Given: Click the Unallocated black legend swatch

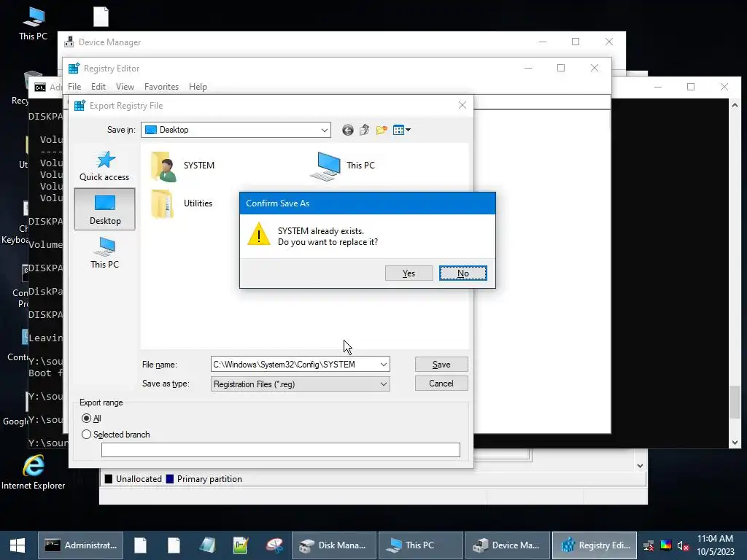Looking at the screenshot, I should (109, 478).
